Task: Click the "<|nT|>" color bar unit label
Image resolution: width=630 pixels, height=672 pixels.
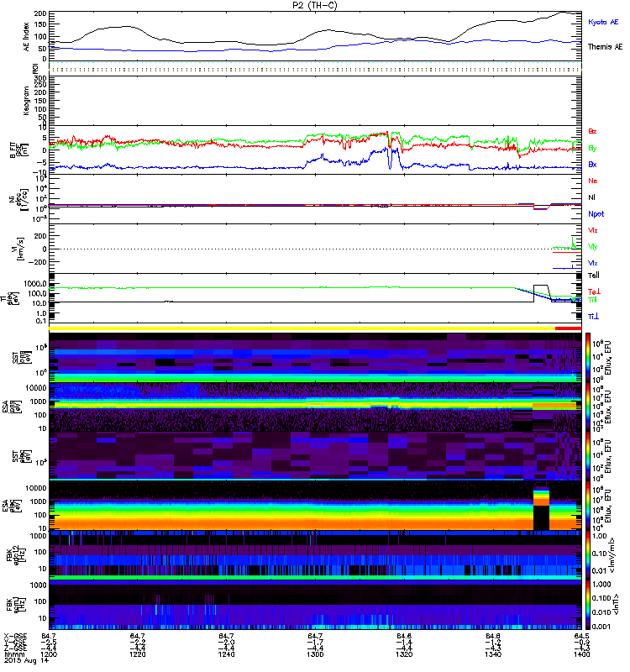Action: pos(616,604)
